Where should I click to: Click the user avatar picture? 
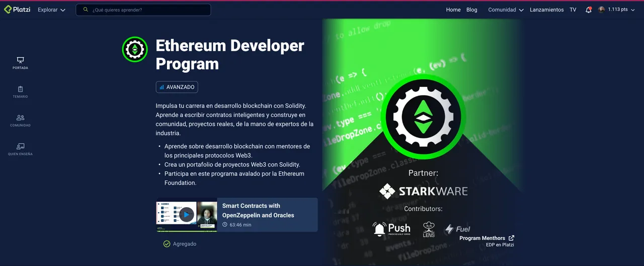[601, 10]
